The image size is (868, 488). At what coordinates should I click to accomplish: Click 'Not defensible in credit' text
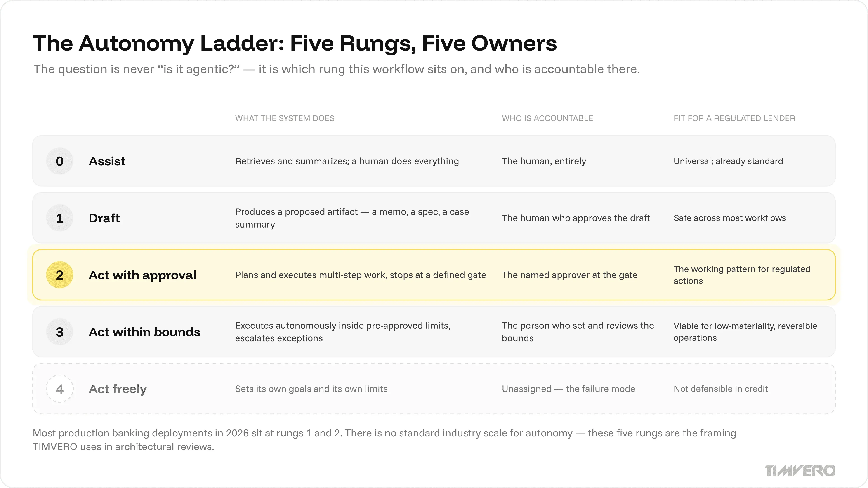coord(720,389)
